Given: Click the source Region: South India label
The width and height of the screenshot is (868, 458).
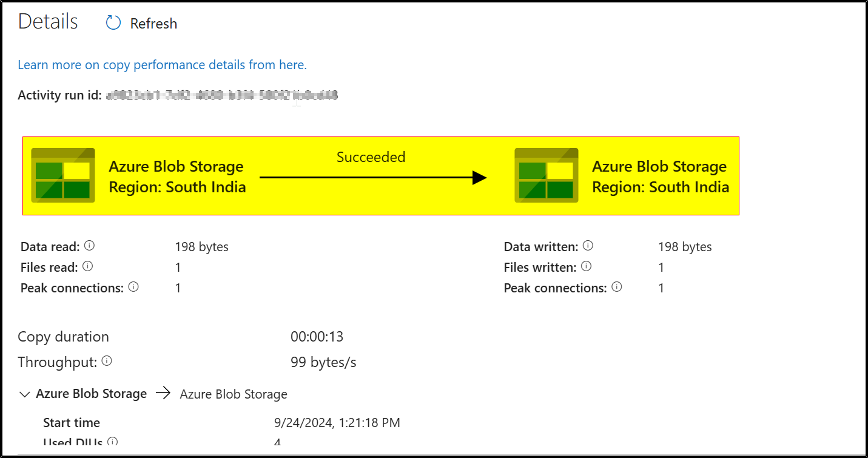Looking at the screenshot, I should [177, 187].
